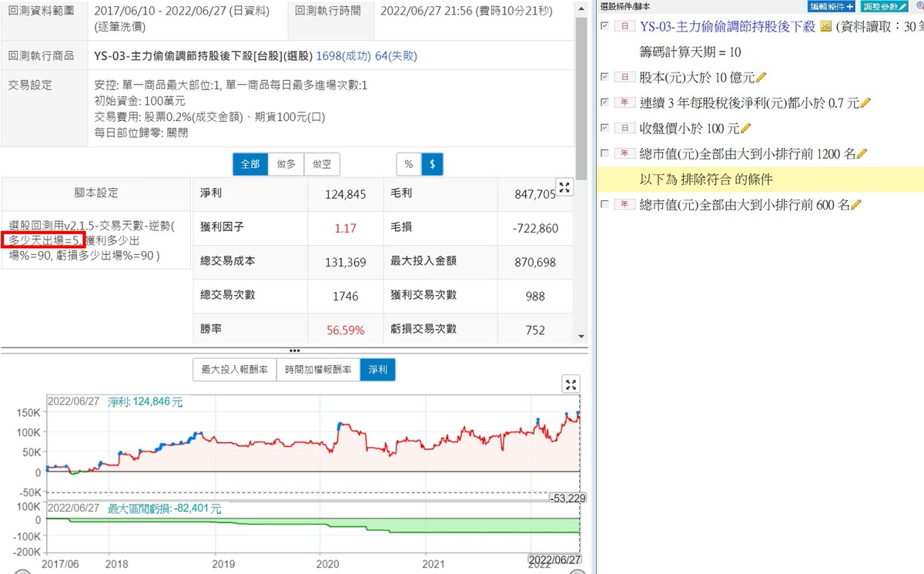924x574 pixels.
Task: Toggle the 收盤價小於 100 元 checkbox
Action: (x=604, y=128)
